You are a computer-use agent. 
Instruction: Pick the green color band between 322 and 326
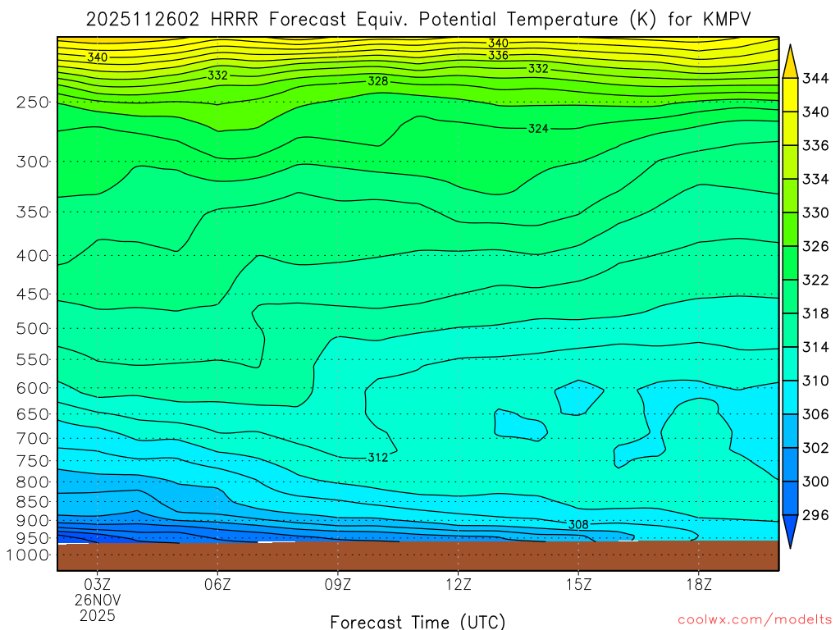click(x=790, y=262)
